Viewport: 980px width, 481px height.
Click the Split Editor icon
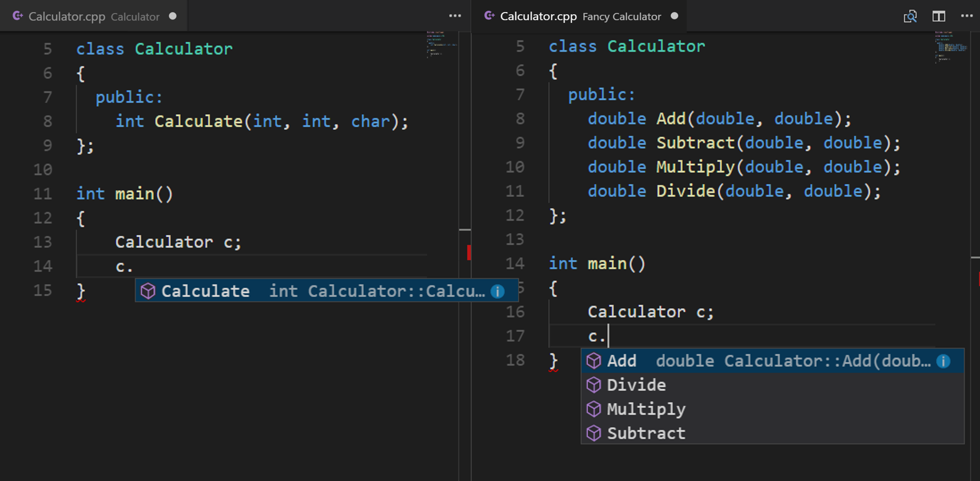point(939,16)
